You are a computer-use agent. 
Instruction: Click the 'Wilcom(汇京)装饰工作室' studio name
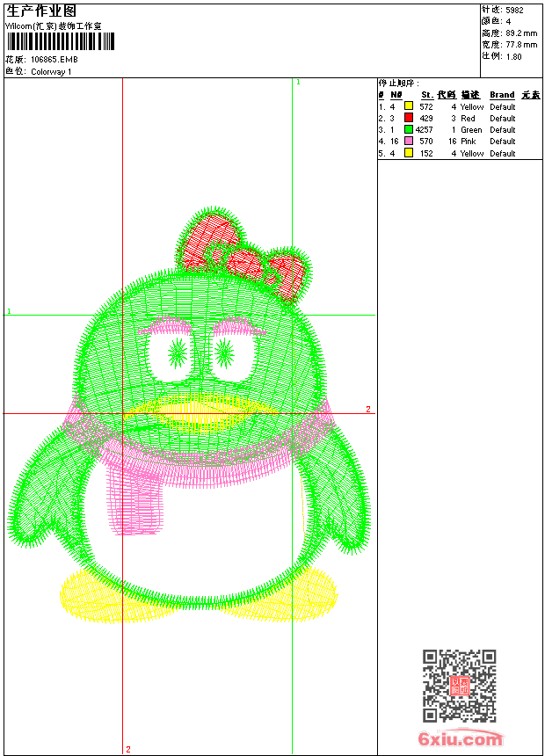(x=53, y=26)
